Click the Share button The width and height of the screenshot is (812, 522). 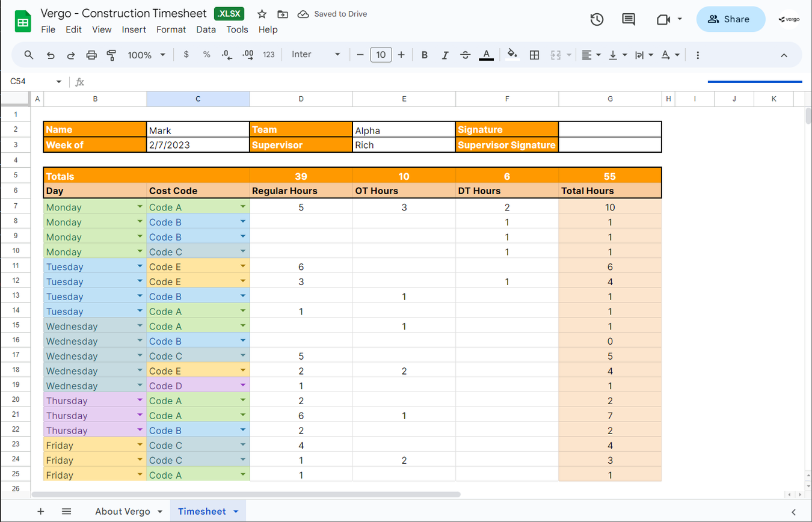[x=731, y=19]
